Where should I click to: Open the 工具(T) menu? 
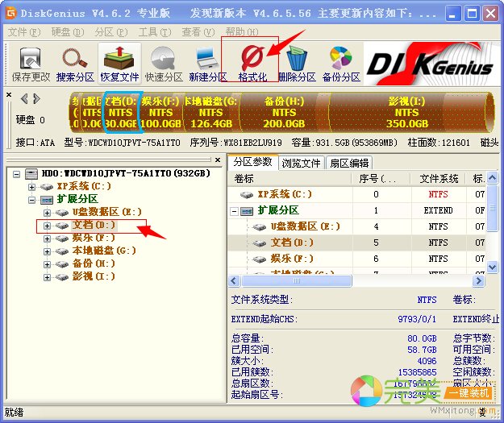click(155, 31)
